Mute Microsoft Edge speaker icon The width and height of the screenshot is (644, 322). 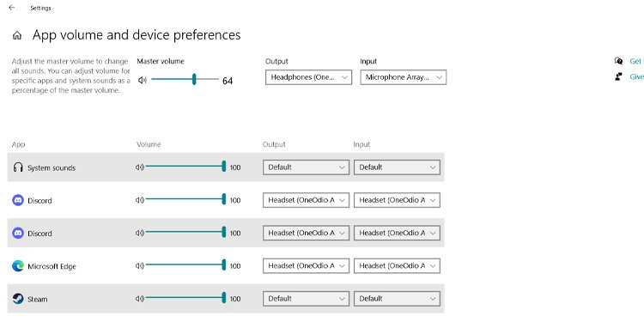point(140,265)
